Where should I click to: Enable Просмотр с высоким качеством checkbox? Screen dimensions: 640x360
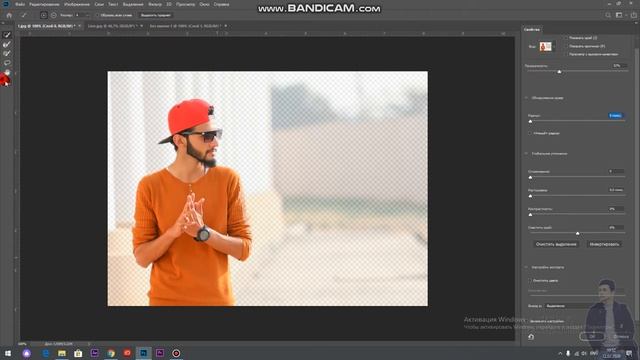tap(566, 54)
